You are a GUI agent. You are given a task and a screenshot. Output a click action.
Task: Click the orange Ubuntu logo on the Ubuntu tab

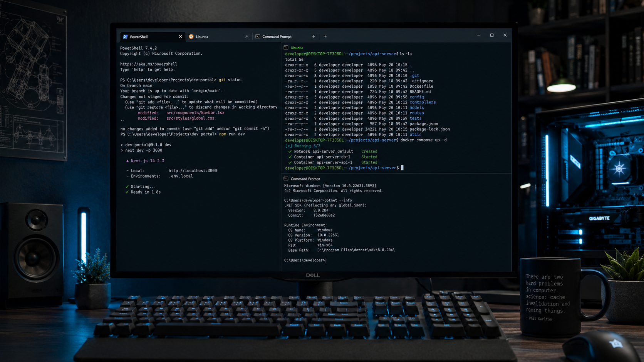tap(191, 37)
